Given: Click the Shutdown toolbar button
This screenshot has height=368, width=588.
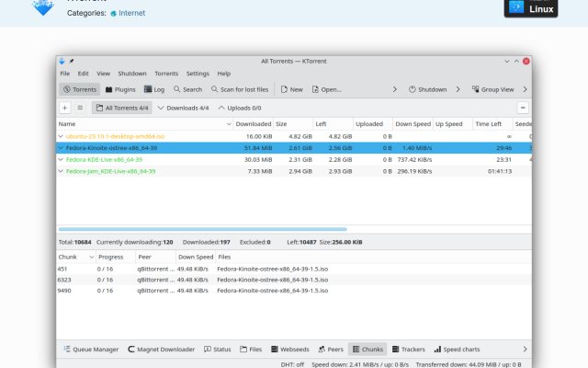Looking at the screenshot, I should click(x=427, y=89).
